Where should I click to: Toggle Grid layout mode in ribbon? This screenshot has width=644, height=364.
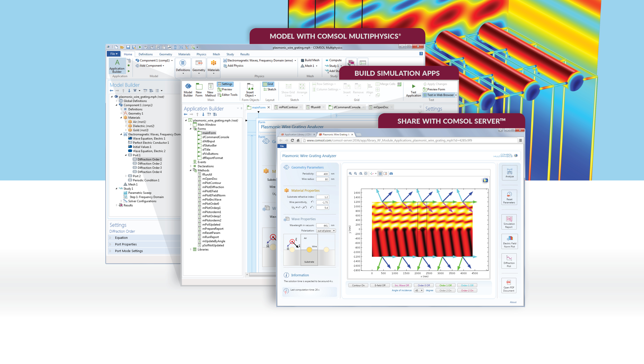[268, 84]
